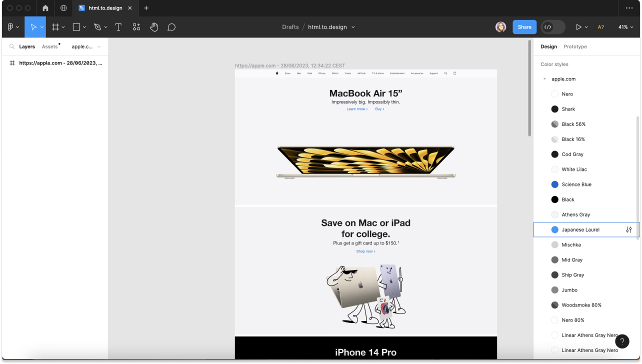Select the Hand tool

click(x=154, y=27)
